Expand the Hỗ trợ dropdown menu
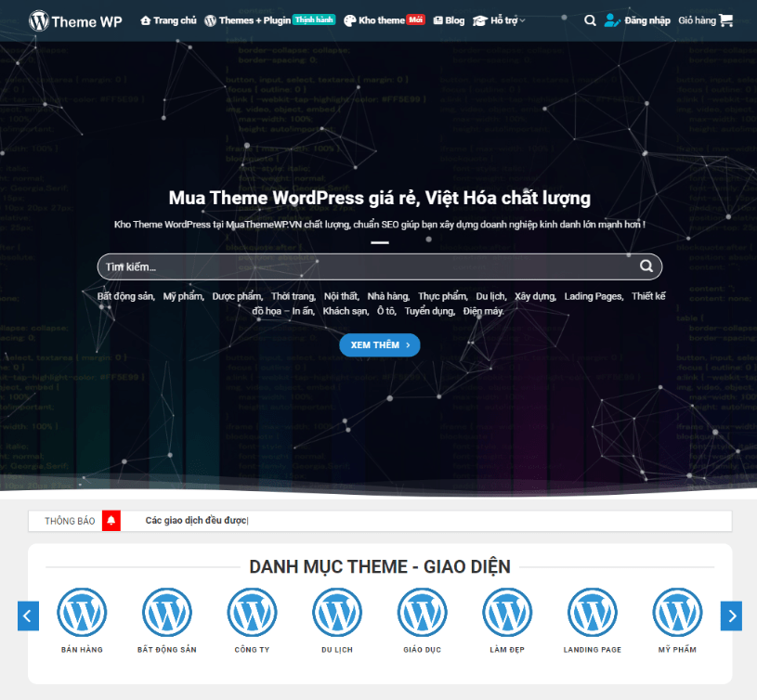Screen dimensions: 757x700 tap(499, 20)
